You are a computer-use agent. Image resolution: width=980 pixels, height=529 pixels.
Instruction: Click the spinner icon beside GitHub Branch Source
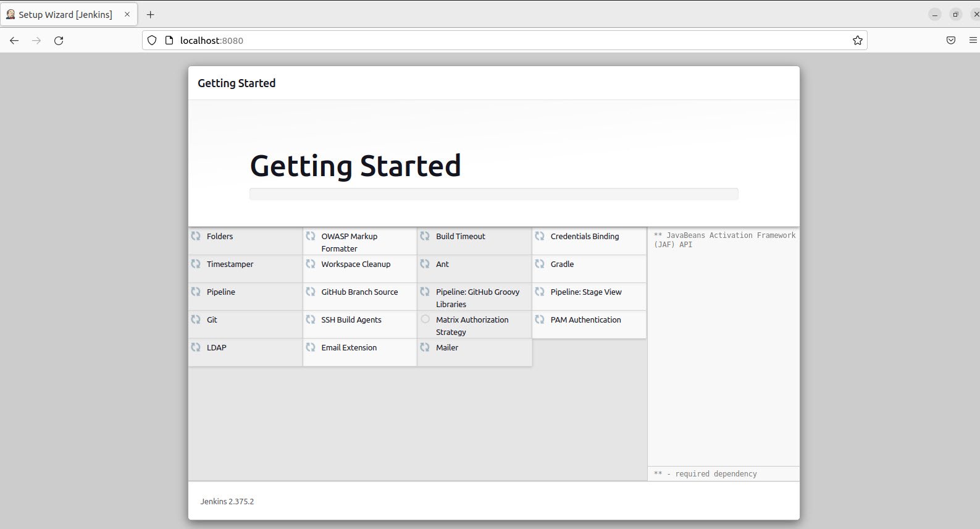(311, 292)
